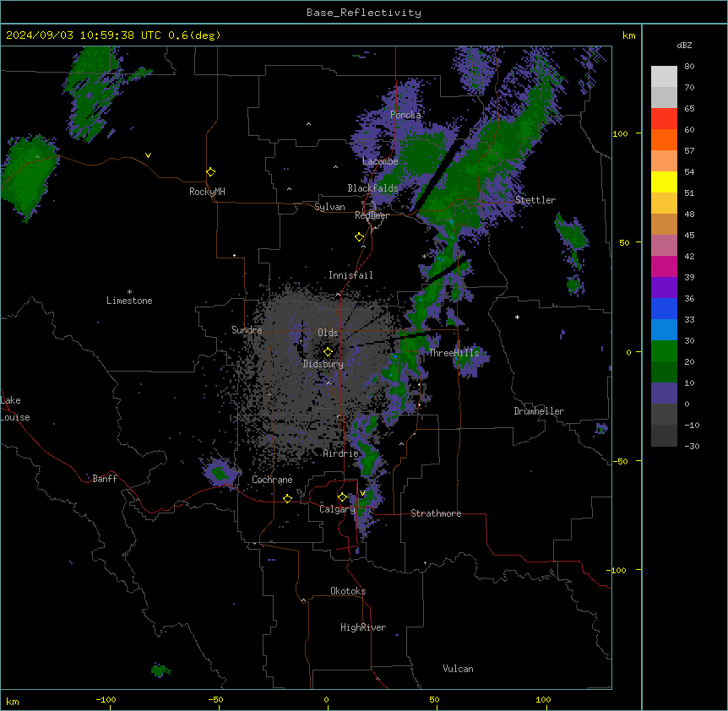Click the Limestone label on map
Screen dimensions: 728x711
(129, 301)
